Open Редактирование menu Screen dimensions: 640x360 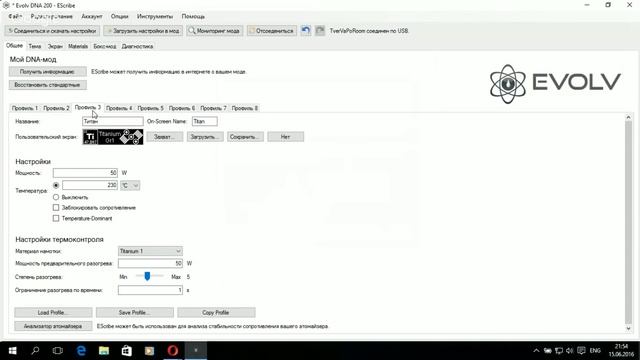(51, 16)
